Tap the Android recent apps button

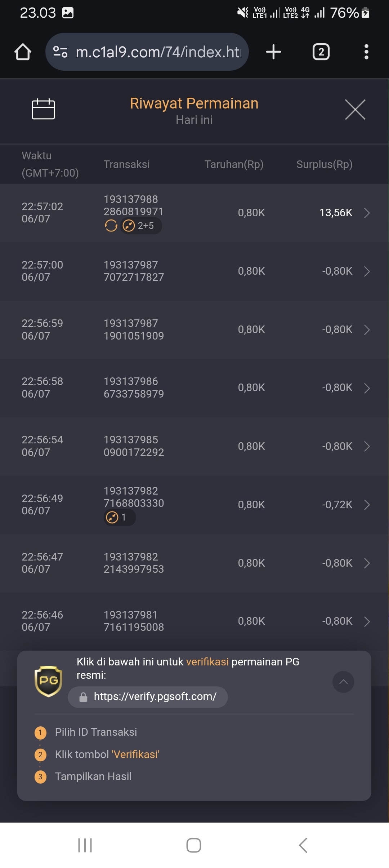click(x=85, y=845)
